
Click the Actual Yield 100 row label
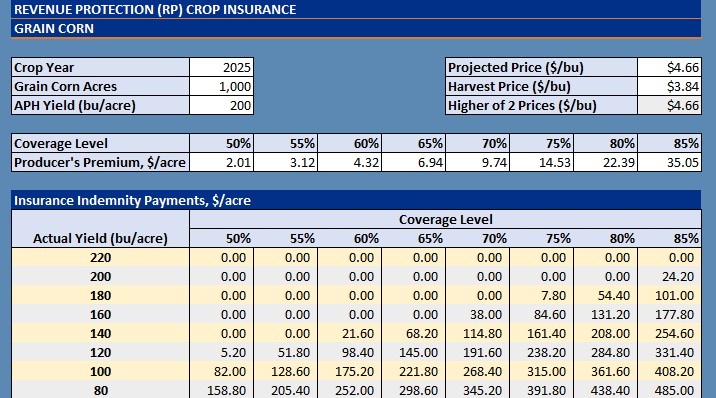100,372
